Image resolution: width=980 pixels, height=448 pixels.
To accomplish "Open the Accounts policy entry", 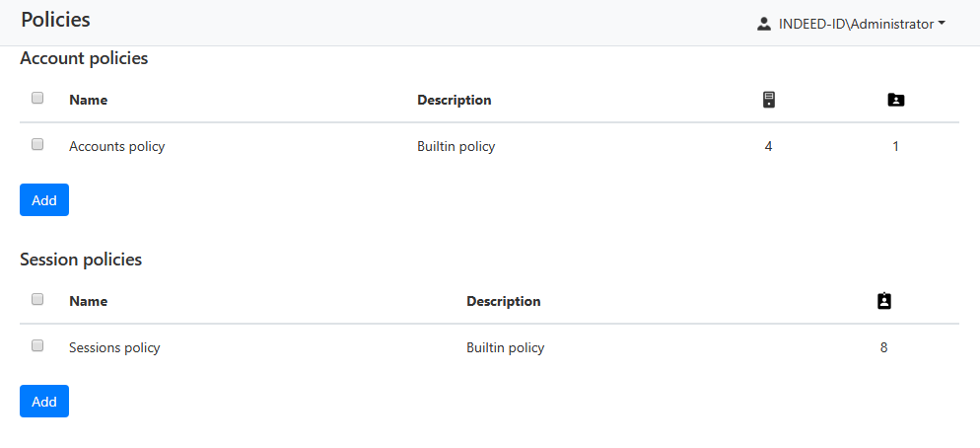I will tap(116, 146).
